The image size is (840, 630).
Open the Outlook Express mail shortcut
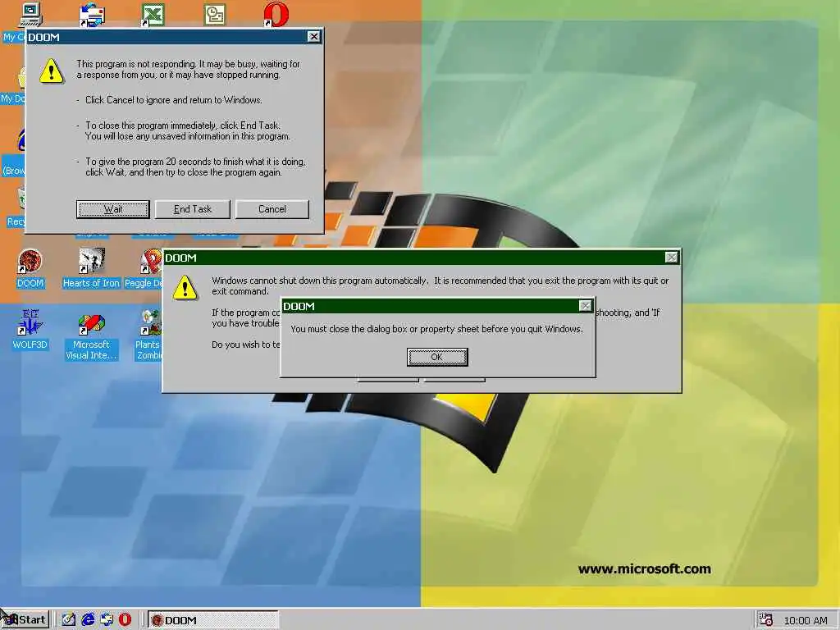[92, 15]
